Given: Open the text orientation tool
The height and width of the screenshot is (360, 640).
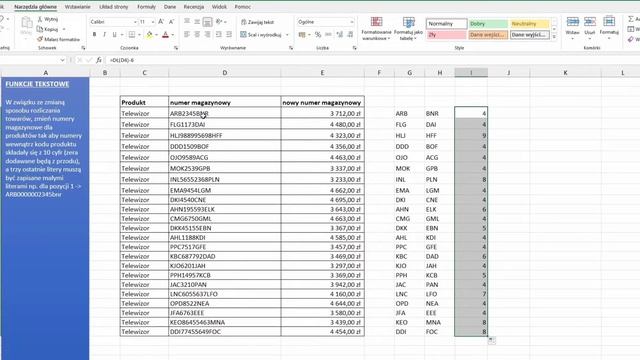Looking at the screenshot, I should coord(219,22).
